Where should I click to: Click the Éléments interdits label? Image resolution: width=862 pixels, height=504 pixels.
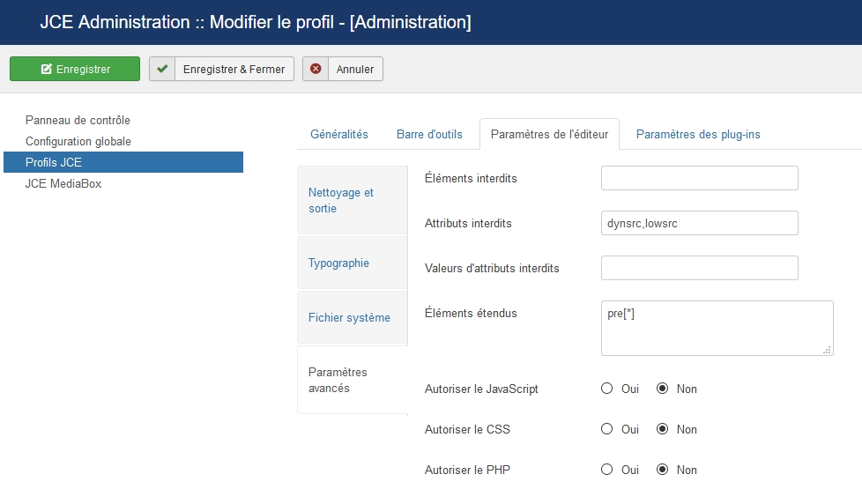coord(471,178)
